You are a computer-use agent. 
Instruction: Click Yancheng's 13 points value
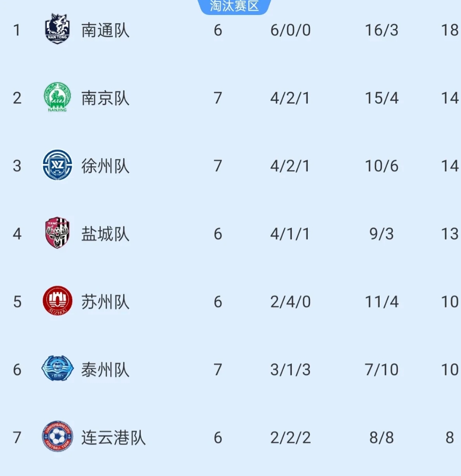(449, 233)
